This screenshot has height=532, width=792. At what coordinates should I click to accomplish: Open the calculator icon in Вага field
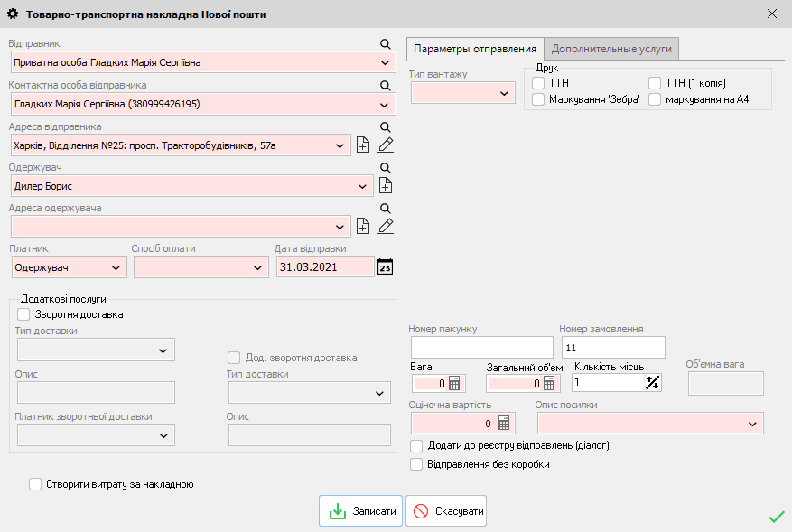point(454,383)
